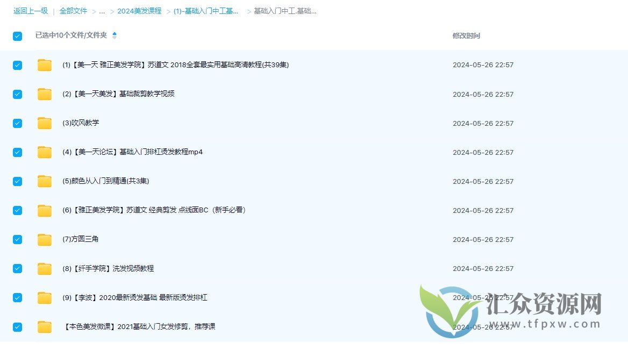
Task: Click the (3)欧风教学 folder icon
Action: (44, 123)
